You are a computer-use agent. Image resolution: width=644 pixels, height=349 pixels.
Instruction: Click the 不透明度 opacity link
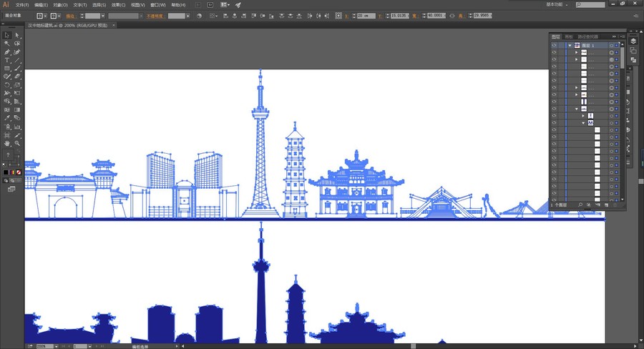(x=155, y=16)
